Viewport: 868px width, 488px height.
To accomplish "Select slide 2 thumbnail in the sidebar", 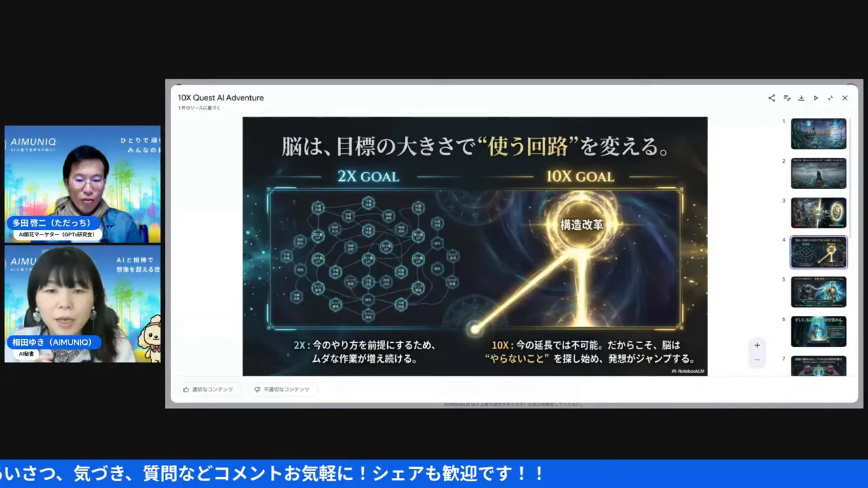I will coord(818,173).
